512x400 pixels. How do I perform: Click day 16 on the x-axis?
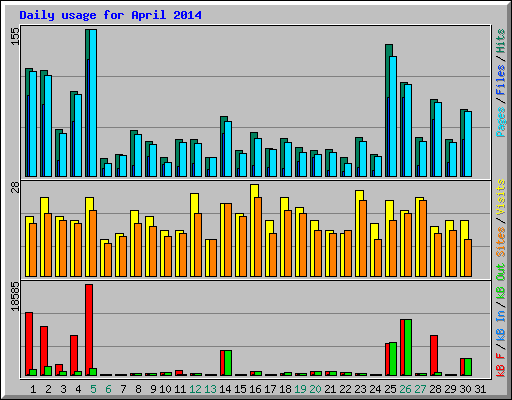(x=255, y=389)
